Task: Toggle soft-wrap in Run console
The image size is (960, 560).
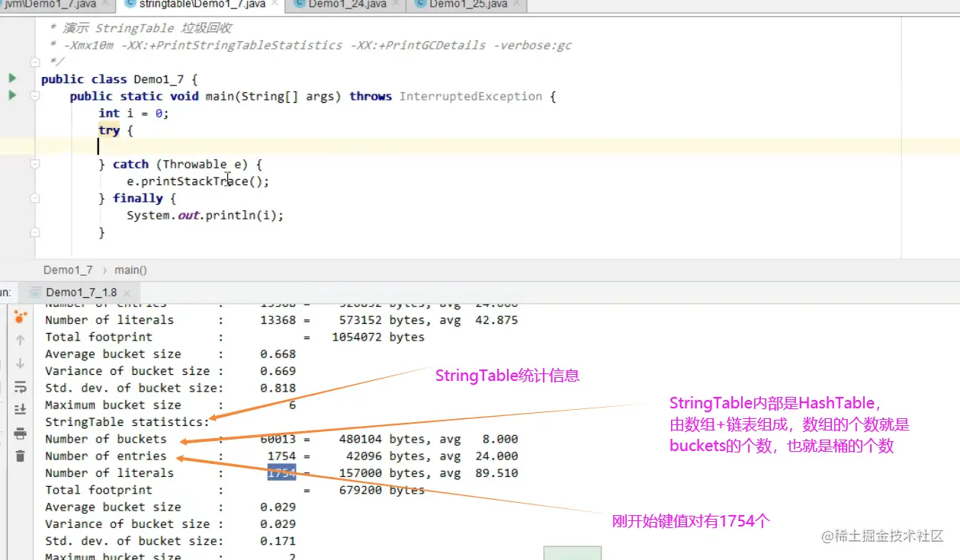Action: click(x=21, y=386)
